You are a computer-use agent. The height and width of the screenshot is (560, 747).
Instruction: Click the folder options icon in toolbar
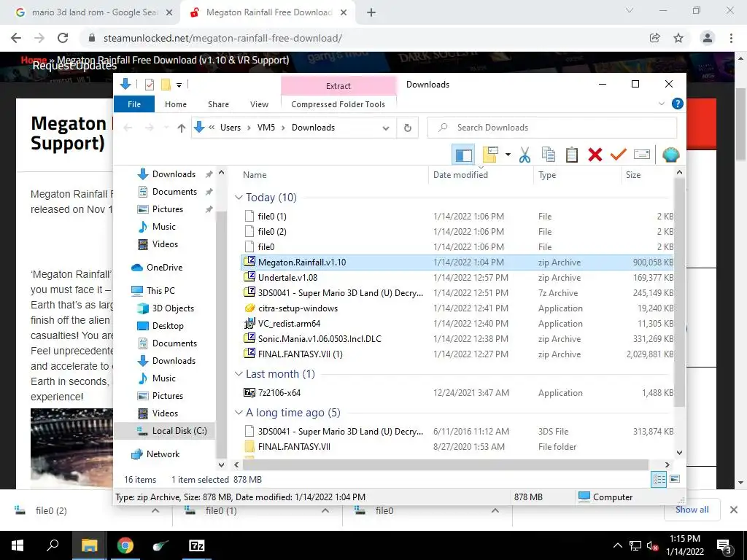[x=491, y=155]
